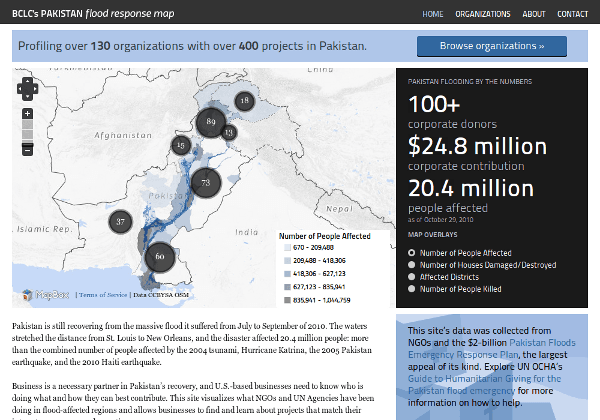Click 'PAKISTAN FLOODING BY THE NUMBERS' heading

tap(470, 81)
